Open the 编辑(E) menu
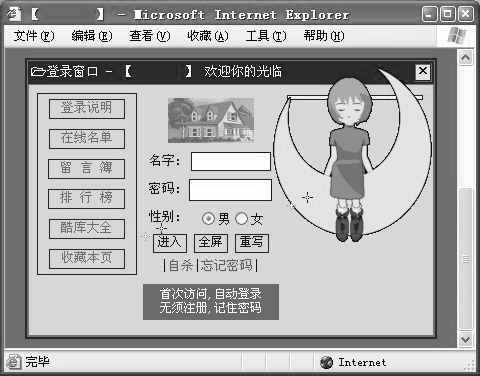The height and width of the screenshot is (376, 480). coord(92,36)
